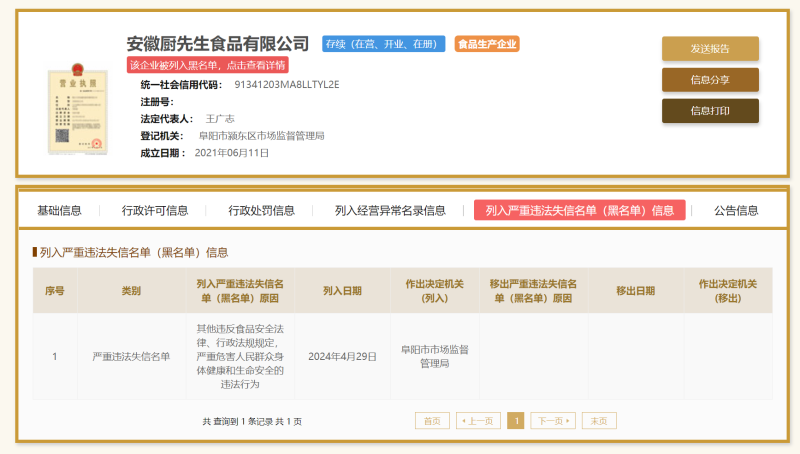The height and width of the screenshot is (454, 800).
Task: Click the 上一页 previous page button
Action: (478, 421)
